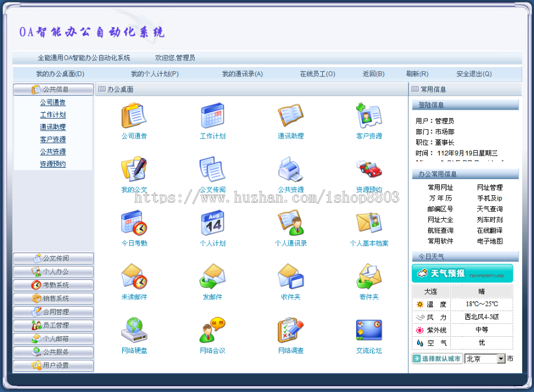Image resolution: width=534 pixels, height=392 pixels.
Task: Open 邮编区号 lookup link
Action: point(440,209)
